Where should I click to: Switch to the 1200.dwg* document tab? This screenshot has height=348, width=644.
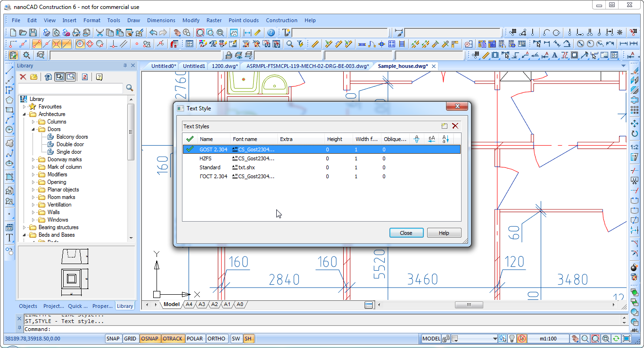click(224, 66)
